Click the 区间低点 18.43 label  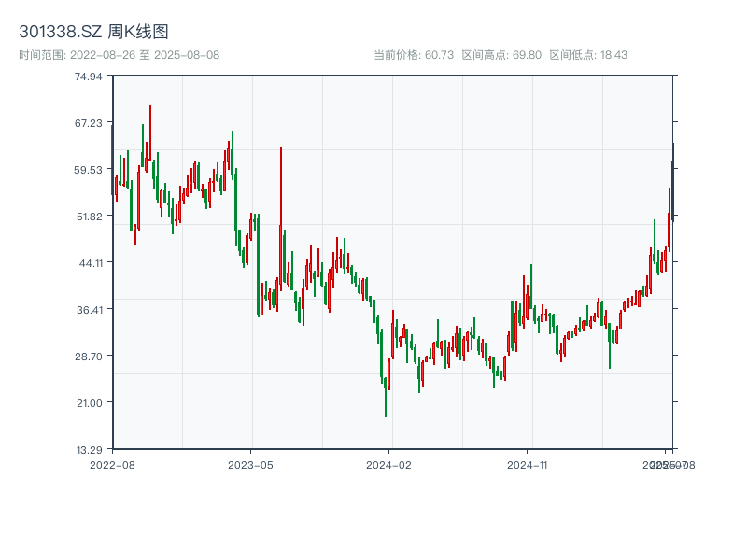[588, 55]
